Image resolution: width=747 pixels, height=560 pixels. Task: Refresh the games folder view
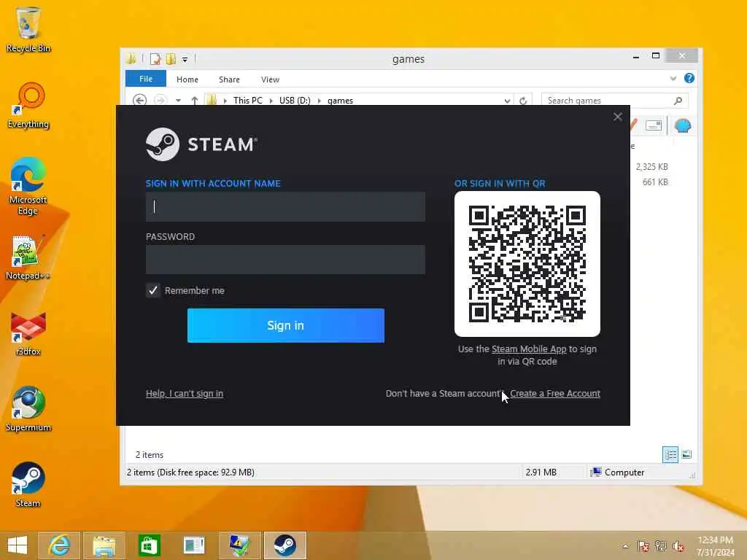522,101
